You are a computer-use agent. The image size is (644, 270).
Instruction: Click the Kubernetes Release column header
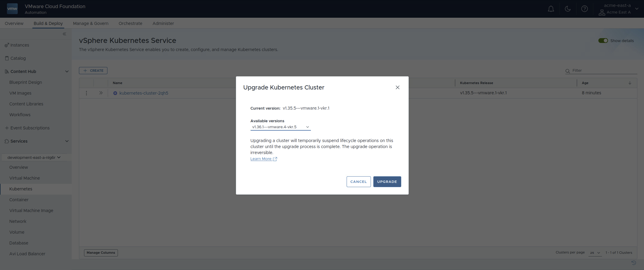click(477, 83)
